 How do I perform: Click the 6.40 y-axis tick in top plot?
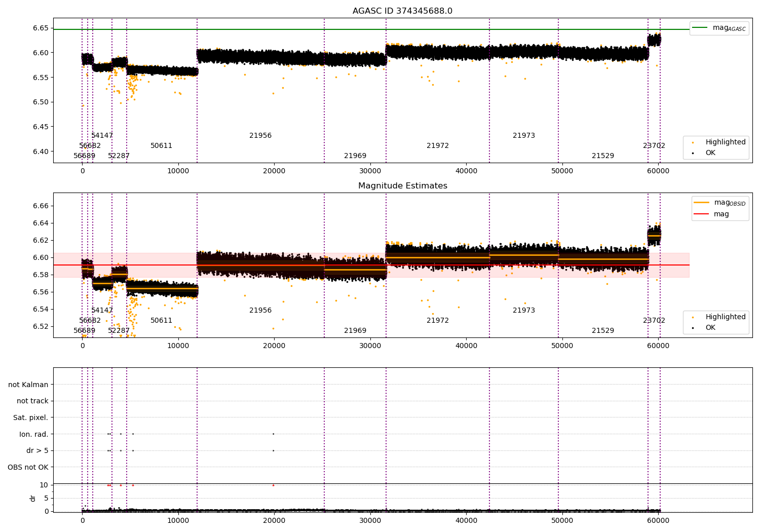coord(41,151)
